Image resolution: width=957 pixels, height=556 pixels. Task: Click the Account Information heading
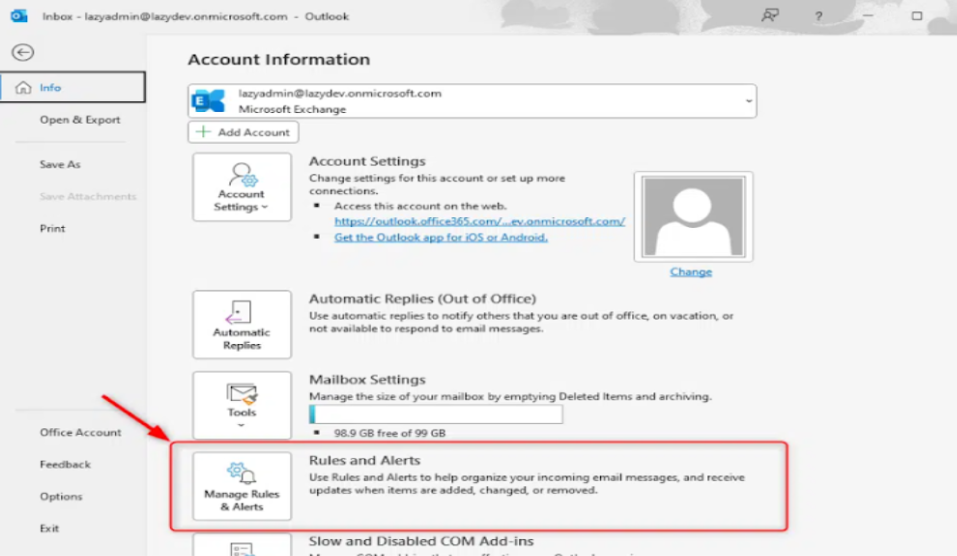[279, 59]
